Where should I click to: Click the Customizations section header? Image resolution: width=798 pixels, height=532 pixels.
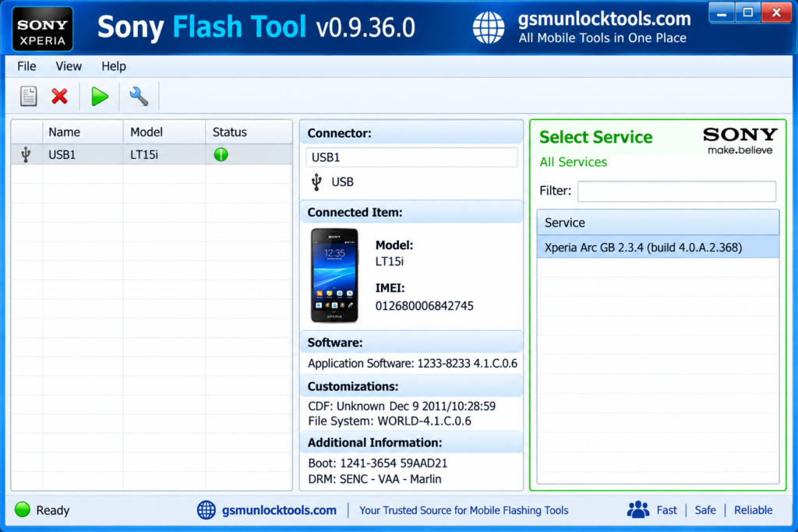[x=411, y=386]
